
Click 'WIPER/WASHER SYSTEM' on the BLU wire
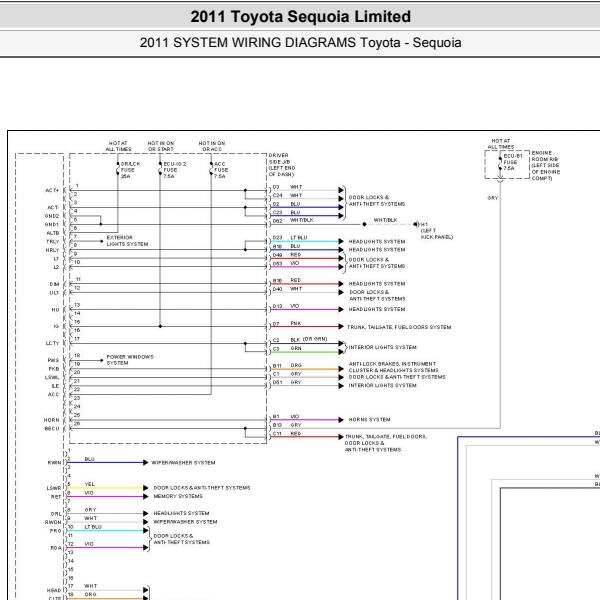pos(183,463)
